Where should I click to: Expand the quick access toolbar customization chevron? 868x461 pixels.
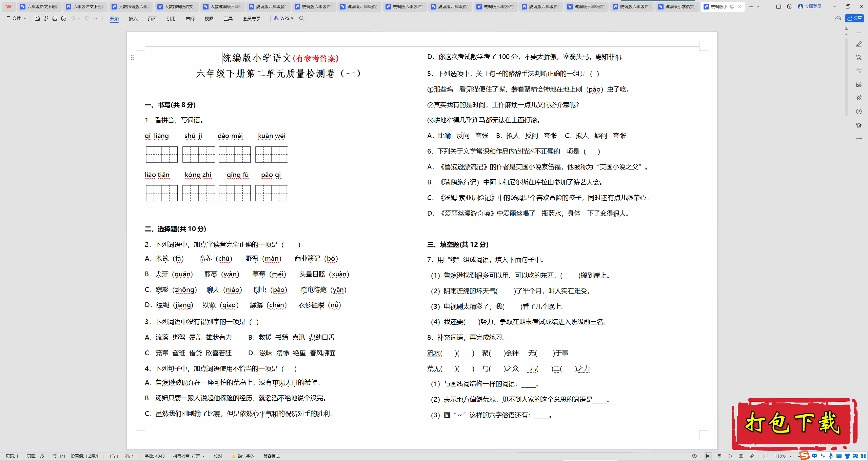96,18
